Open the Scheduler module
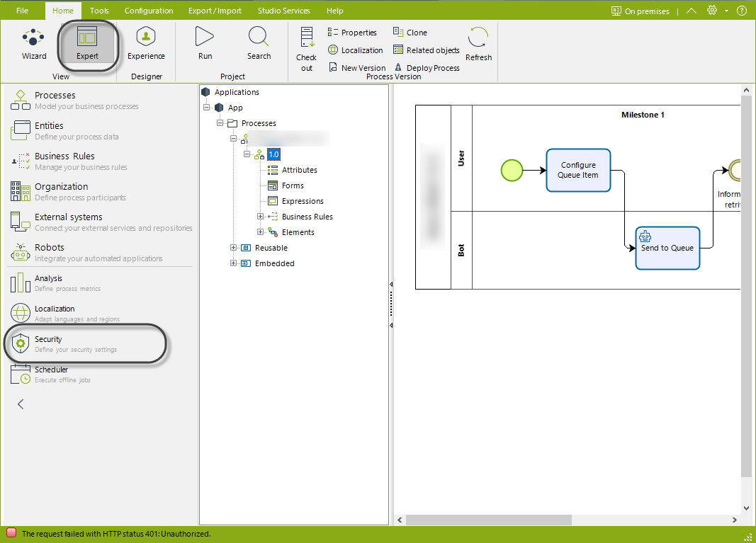This screenshot has width=756, height=543. point(50,374)
